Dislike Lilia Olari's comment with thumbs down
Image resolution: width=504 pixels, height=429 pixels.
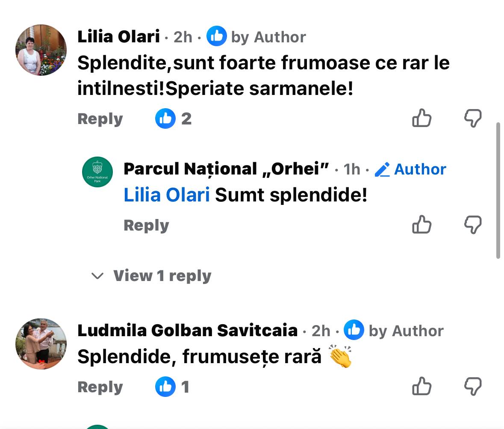point(473,118)
